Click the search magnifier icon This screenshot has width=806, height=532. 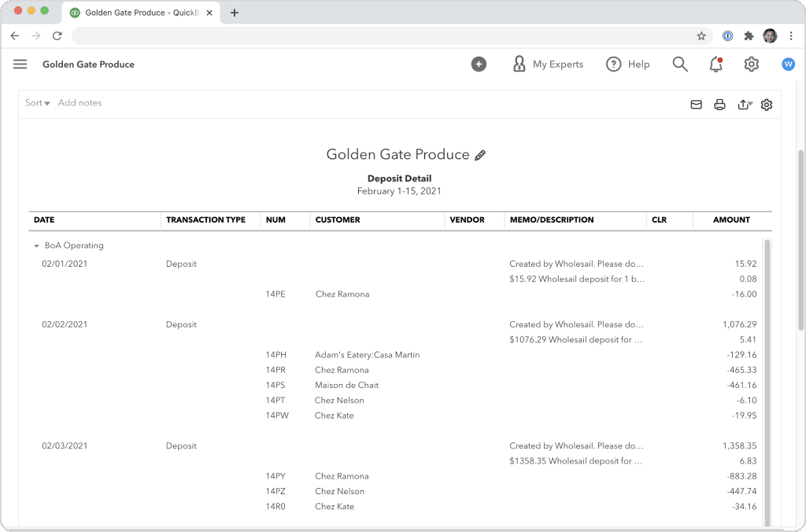click(680, 65)
